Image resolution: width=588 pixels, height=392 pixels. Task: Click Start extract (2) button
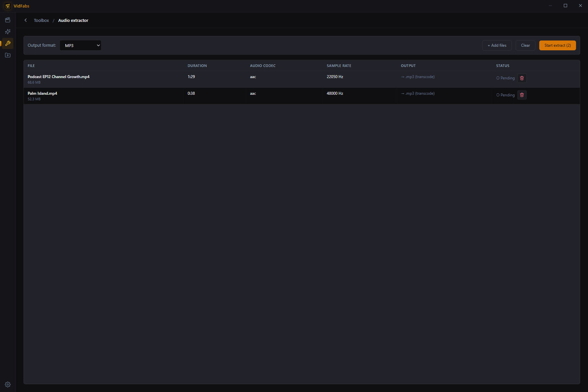point(558,45)
